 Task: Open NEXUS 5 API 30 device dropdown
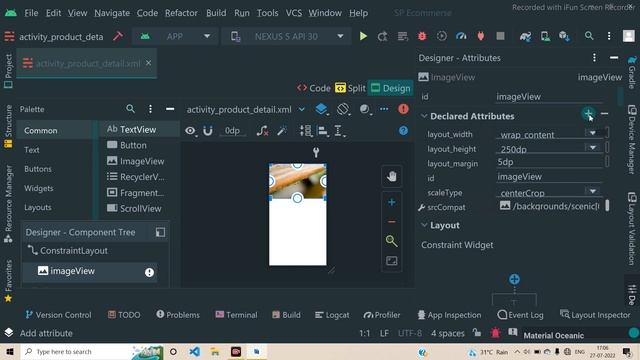tap(286, 36)
